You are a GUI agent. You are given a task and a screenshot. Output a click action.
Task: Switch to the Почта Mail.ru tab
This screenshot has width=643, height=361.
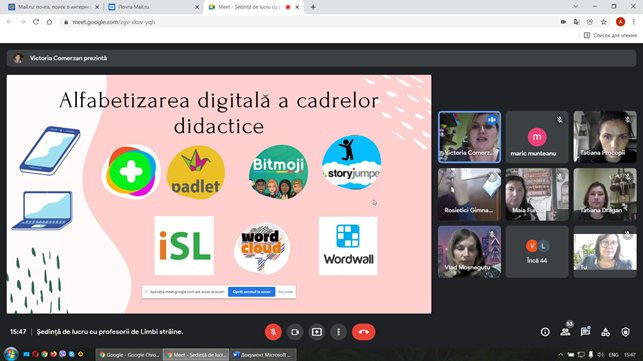[x=152, y=7]
